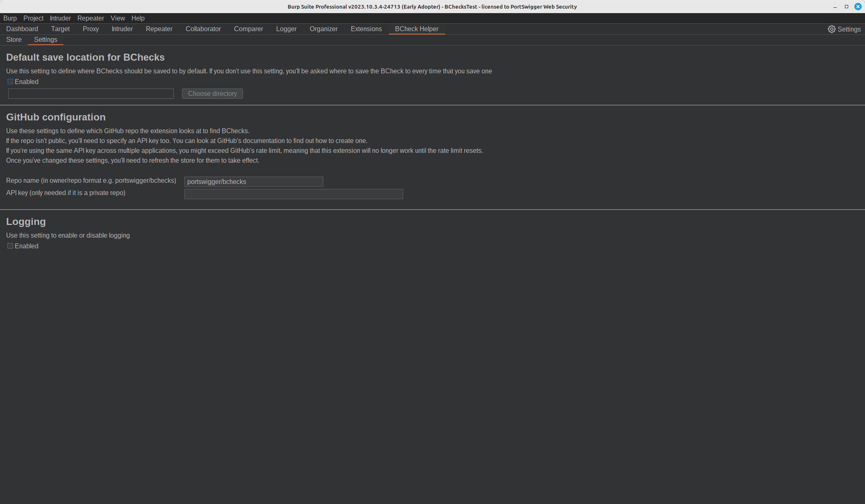Click the Dashboard tab

click(x=22, y=29)
